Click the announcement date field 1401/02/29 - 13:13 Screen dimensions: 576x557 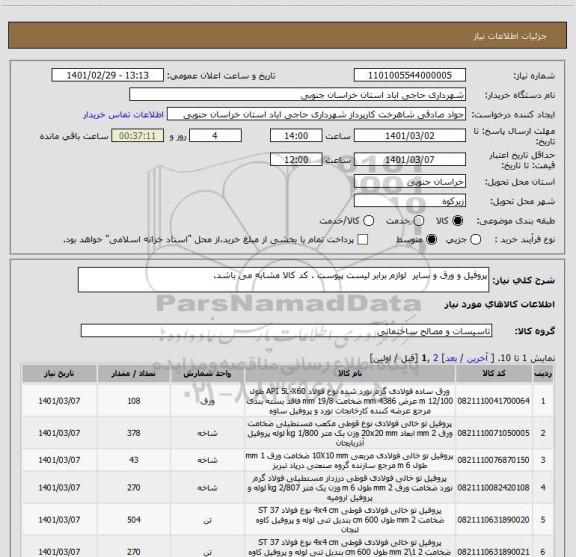(108, 75)
